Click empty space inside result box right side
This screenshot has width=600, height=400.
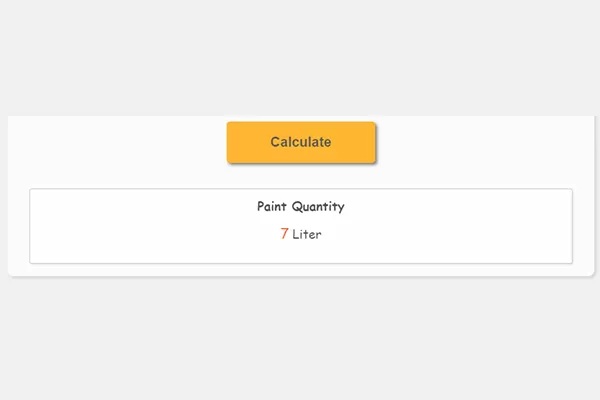click(459, 226)
